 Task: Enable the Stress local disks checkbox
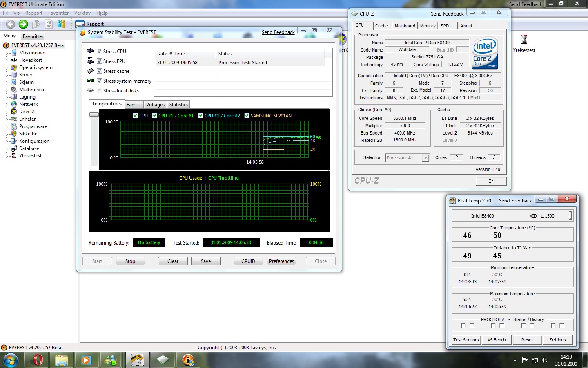click(99, 91)
